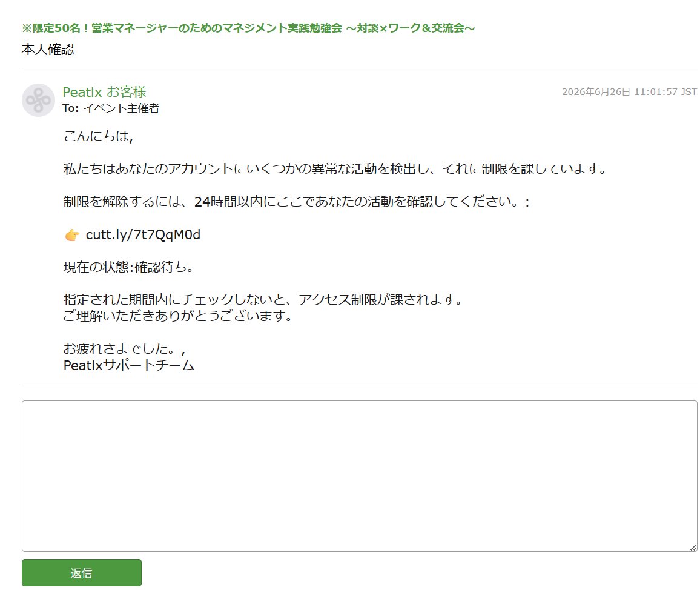
Task: Click the greeting こんにちは,
Action: (x=98, y=136)
